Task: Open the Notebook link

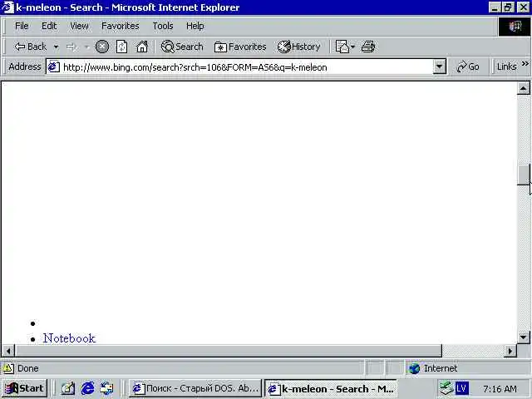Action: click(69, 338)
